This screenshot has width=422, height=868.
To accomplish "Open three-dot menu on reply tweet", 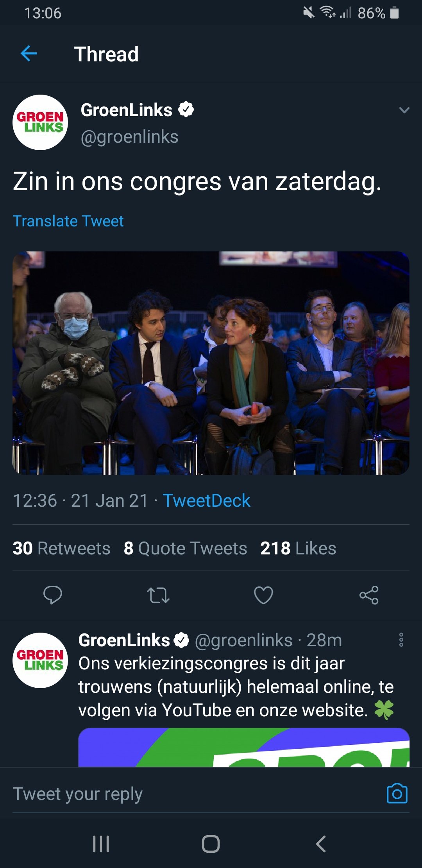I will point(401,640).
